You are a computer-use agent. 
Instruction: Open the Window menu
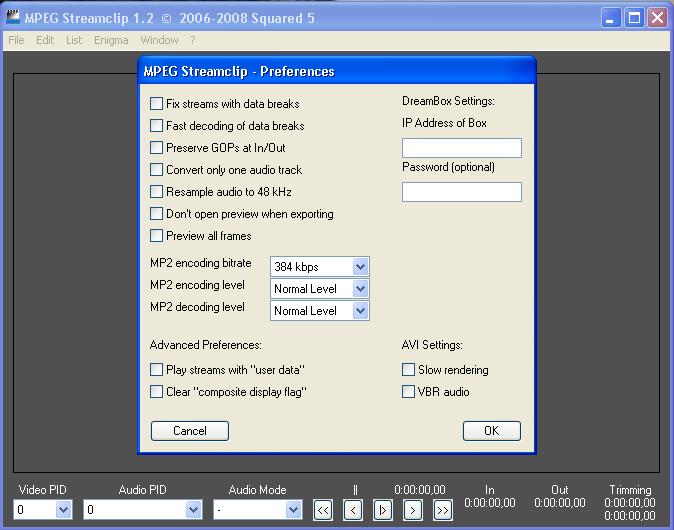[x=159, y=40]
